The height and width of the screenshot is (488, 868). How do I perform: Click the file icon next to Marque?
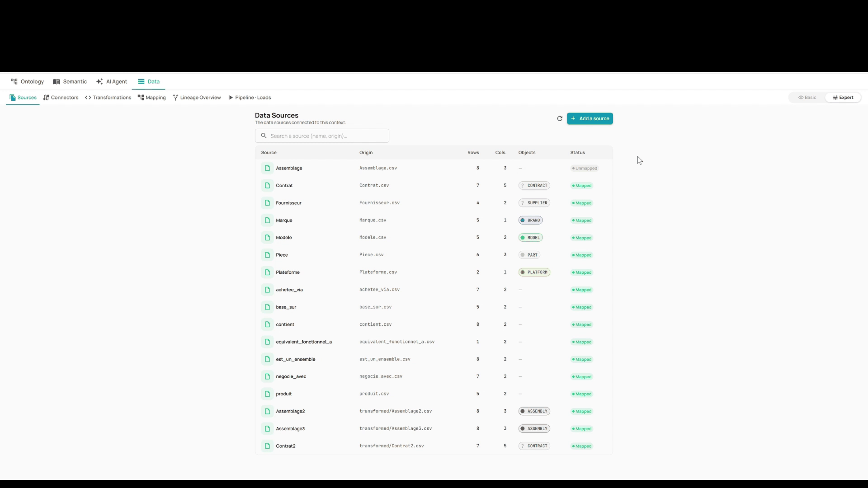267,220
